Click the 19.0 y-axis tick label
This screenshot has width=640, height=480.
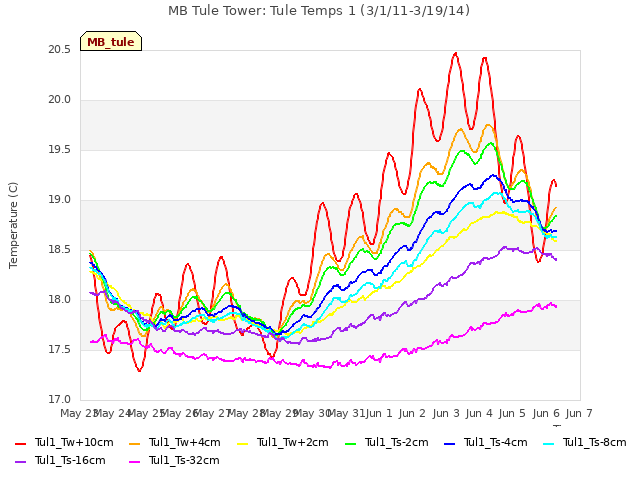[x=60, y=200]
